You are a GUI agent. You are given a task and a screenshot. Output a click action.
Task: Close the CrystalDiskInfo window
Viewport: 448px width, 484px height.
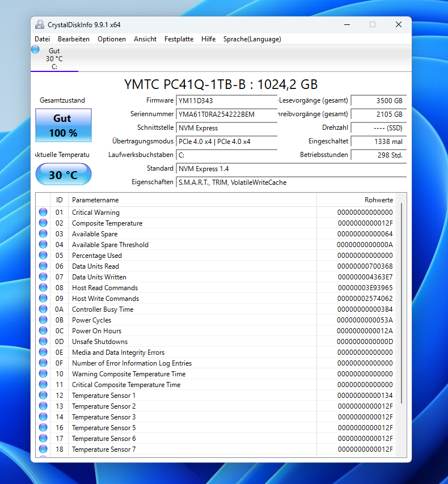point(399,25)
